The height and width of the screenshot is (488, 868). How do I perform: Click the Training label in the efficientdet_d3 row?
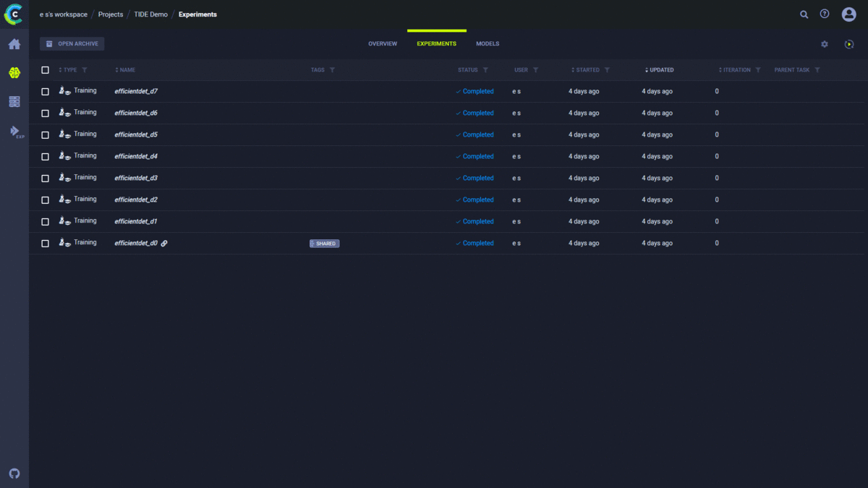point(85,177)
